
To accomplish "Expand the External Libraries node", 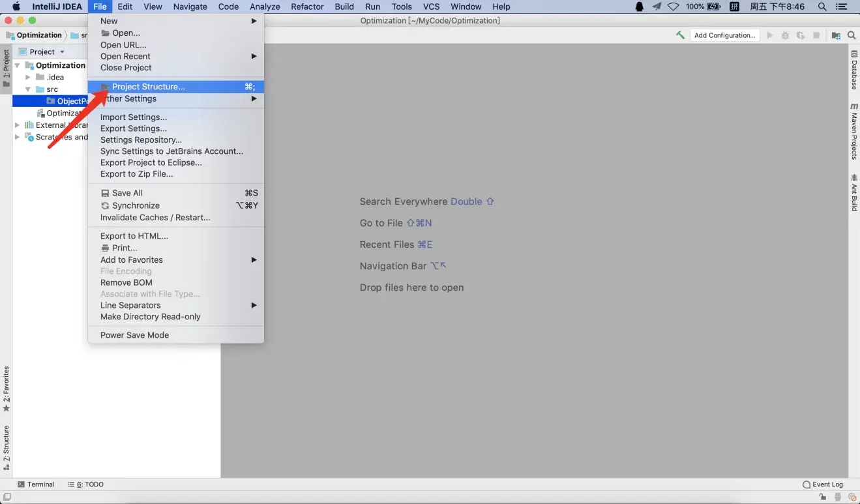I will pyautogui.click(x=17, y=125).
